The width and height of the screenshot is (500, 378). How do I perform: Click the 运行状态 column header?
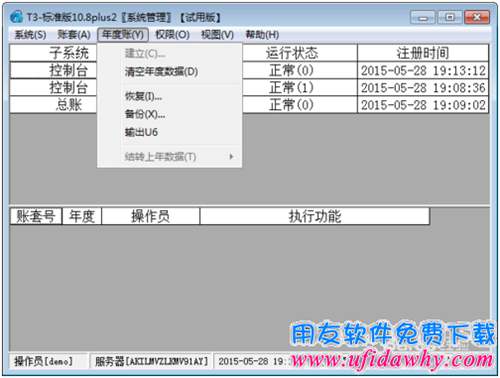click(x=300, y=53)
